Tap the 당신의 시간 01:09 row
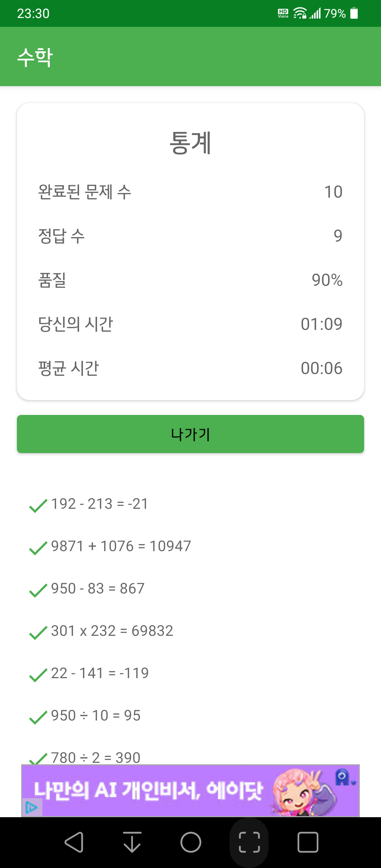Viewport: 381px width, 868px height. coord(190,324)
